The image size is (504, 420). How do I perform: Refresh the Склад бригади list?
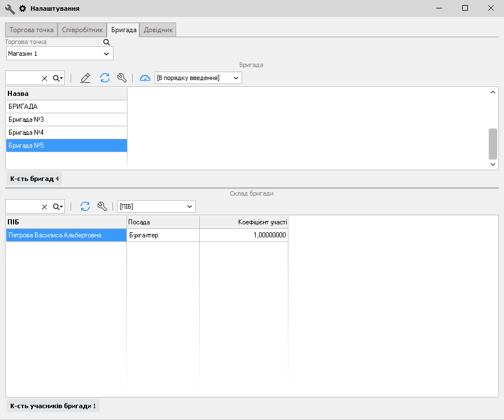85,206
